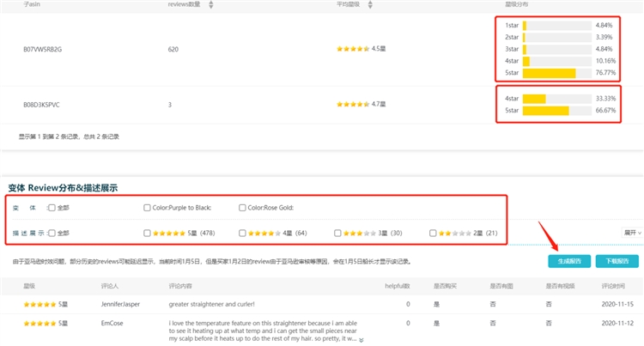Screen dimensions: 644x346
Task: Click the 3star 4.84% distribution bar
Action: point(557,49)
